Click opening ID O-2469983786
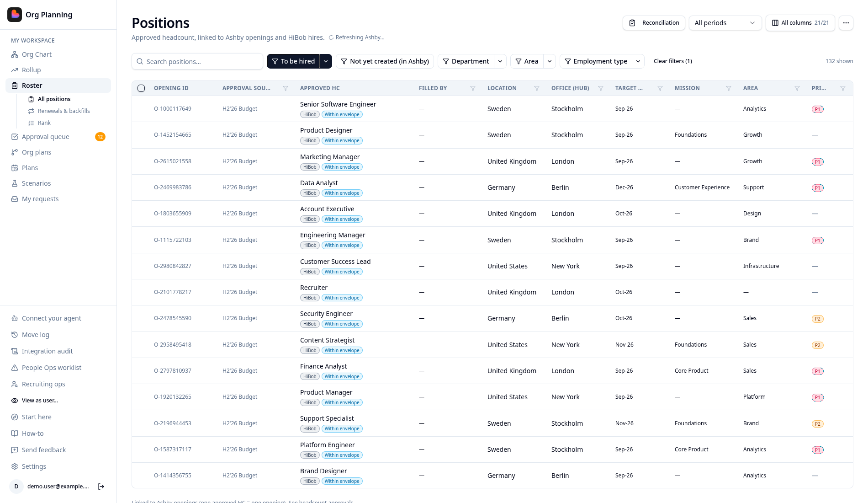The width and height of the screenshot is (868, 503). (x=173, y=187)
